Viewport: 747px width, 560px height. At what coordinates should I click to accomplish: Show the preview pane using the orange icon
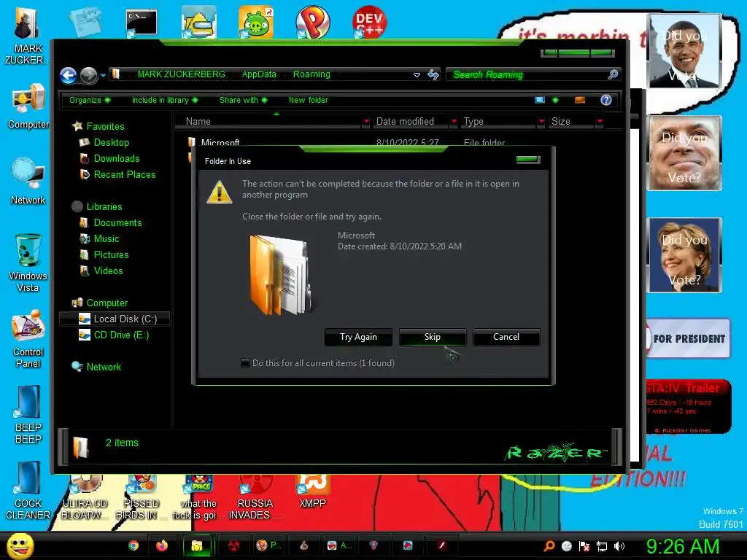pyautogui.click(x=580, y=100)
